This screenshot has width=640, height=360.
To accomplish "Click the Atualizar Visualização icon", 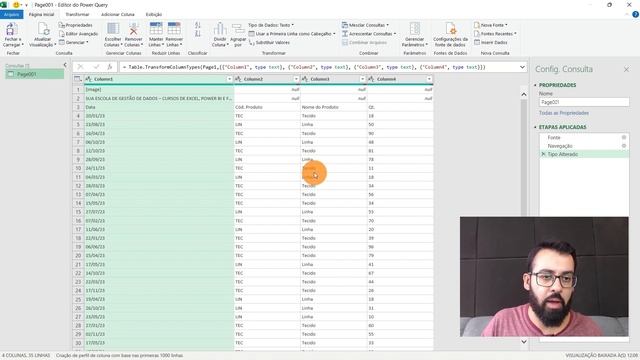I will click(x=43, y=29).
